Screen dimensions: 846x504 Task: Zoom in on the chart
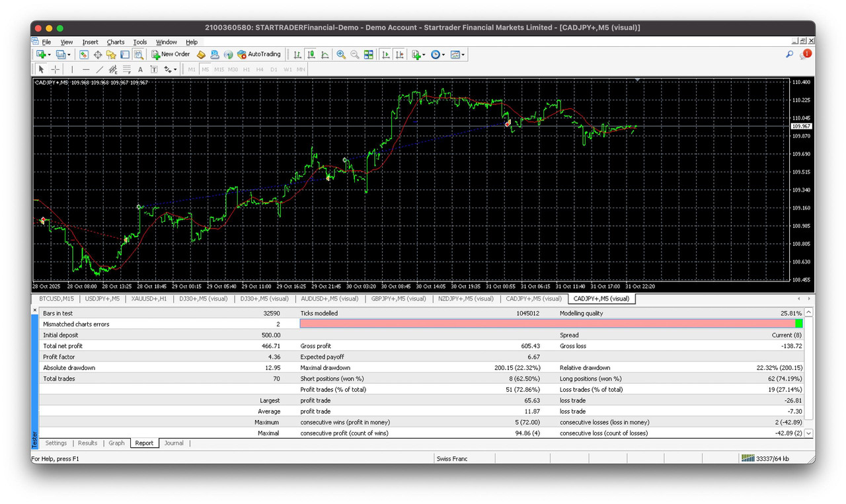pyautogui.click(x=340, y=54)
